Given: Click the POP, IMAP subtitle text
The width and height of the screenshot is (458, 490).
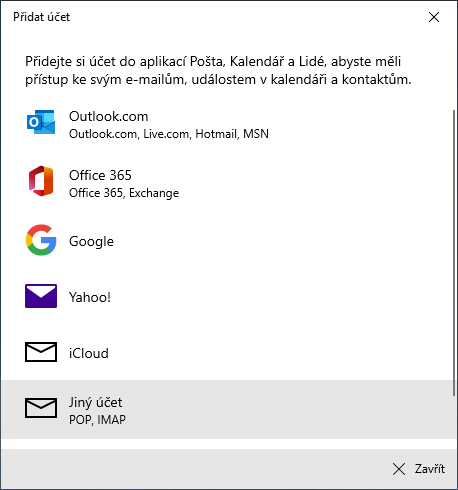Looking at the screenshot, I should [x=97, y=420].
